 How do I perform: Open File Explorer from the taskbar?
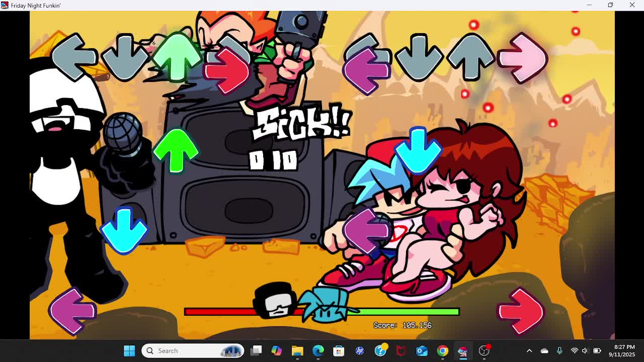coord(297,350)
